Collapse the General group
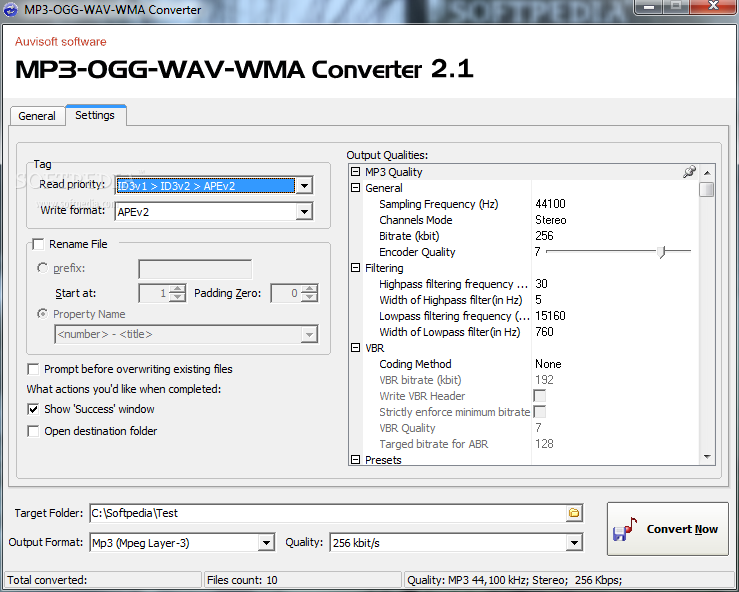 click(356, 188)
